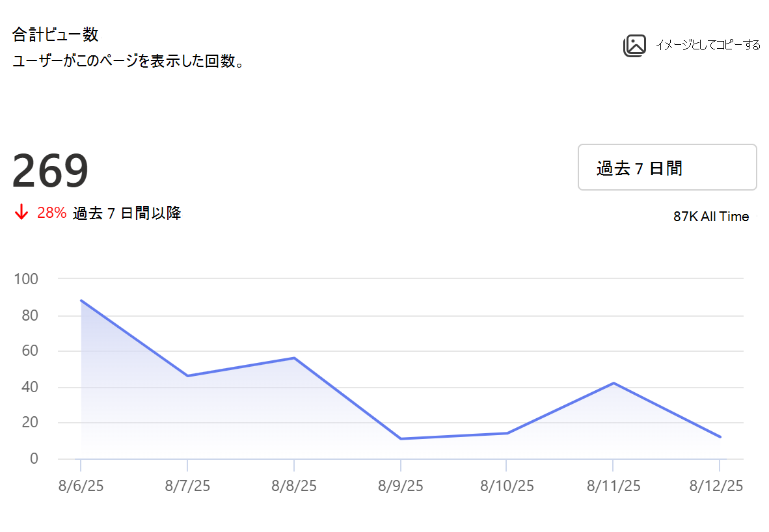This screenshot has height=532, width=769.
Task: Select the 8/7/25 data point on the line
Action: (x=187, y=376)
